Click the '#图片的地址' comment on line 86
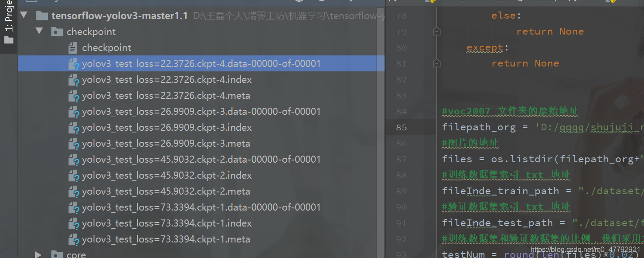Viewport: 644px width, 258px height. [470, 144]
